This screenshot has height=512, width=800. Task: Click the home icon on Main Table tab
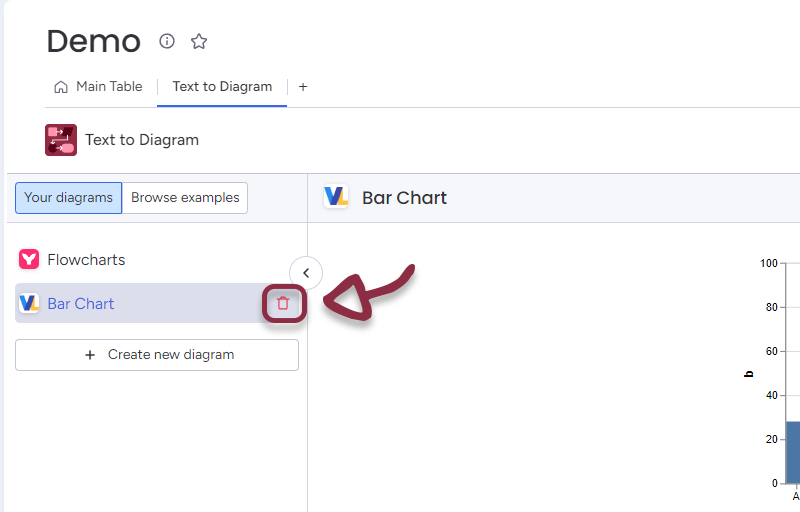click(61, 87)
